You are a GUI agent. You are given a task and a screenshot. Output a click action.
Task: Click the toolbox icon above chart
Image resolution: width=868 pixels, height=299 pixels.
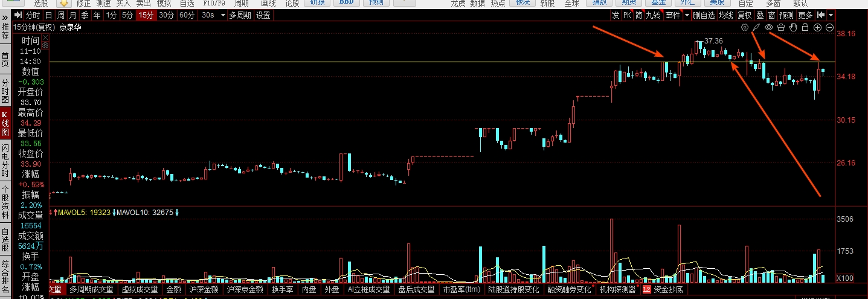(781, 27)
